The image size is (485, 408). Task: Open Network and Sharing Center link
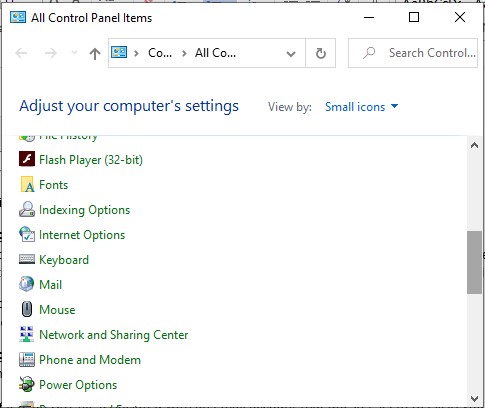coord(114,335)
